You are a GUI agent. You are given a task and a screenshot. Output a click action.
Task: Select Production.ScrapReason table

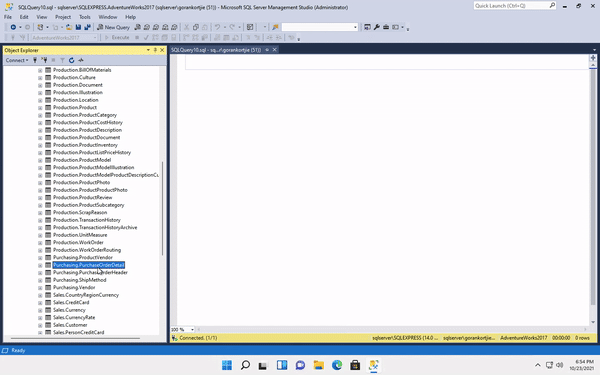[x=80, y=212]
